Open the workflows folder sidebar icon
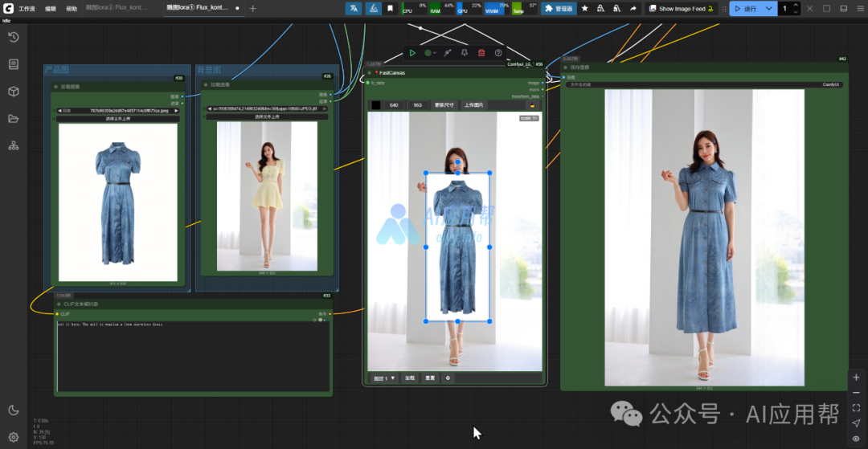The height and width of the screenshot is (449, 868). pyautogui.click(x=13, y=119)
